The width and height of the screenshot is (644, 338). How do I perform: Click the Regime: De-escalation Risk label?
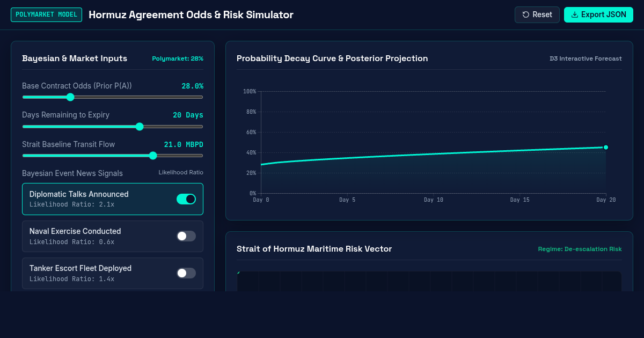(x=580, y=249)
